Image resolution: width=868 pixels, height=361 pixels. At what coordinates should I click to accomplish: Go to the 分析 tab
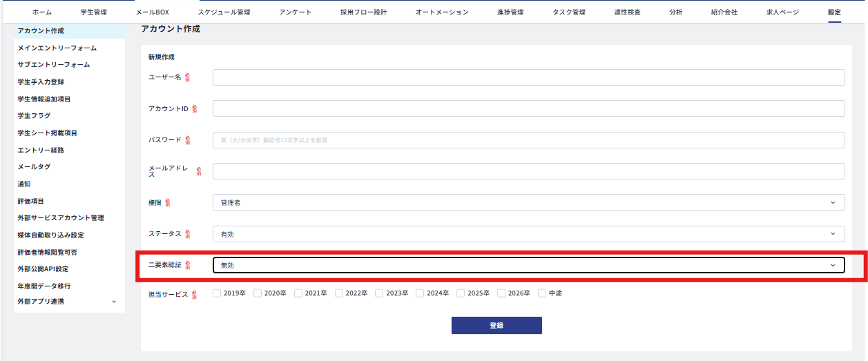click(x=676, y=12)
